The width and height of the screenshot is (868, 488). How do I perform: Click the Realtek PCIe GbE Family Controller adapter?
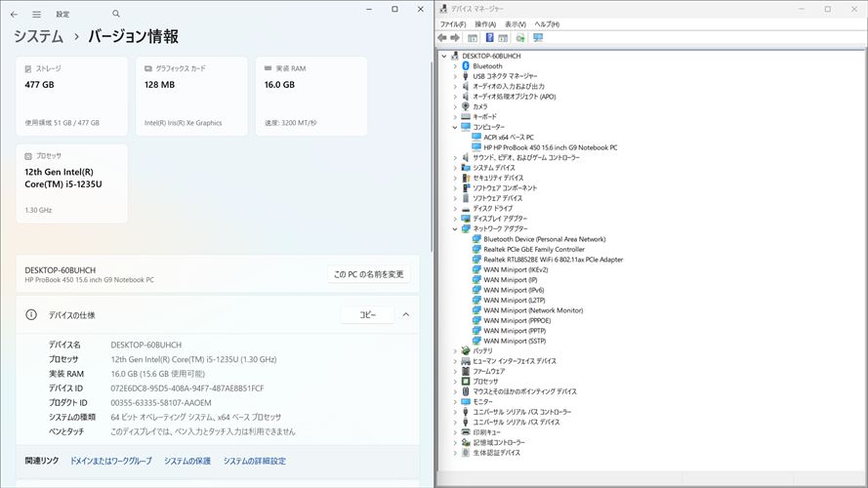tap(533, 250)
